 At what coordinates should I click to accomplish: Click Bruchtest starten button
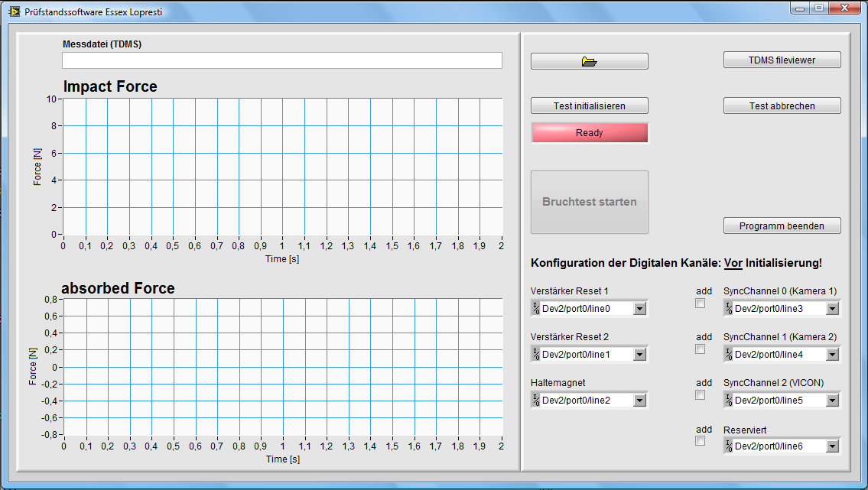[x=589, y=202]
